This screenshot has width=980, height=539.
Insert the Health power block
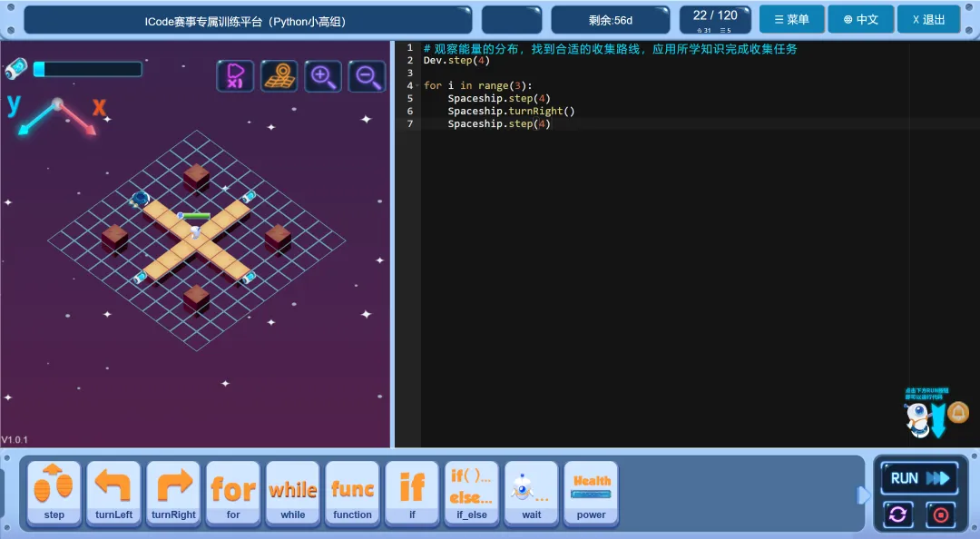point(592,494)
